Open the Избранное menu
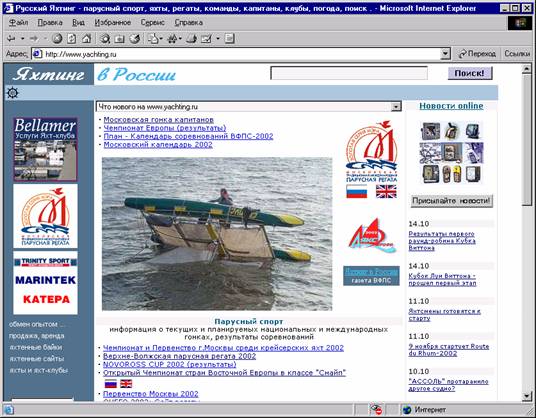The image size is (536, 418). 113,23
